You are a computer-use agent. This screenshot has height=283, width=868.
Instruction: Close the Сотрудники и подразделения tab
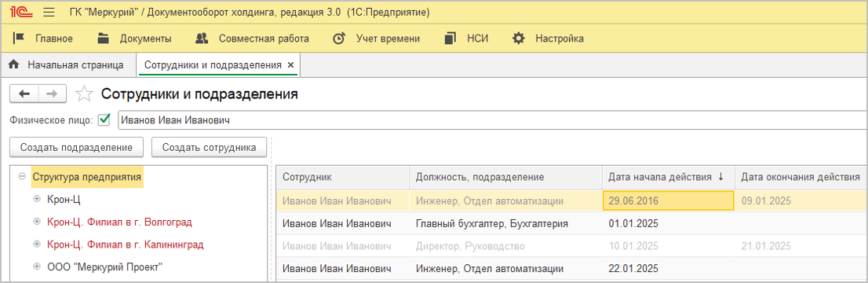[x=290, y=65]
